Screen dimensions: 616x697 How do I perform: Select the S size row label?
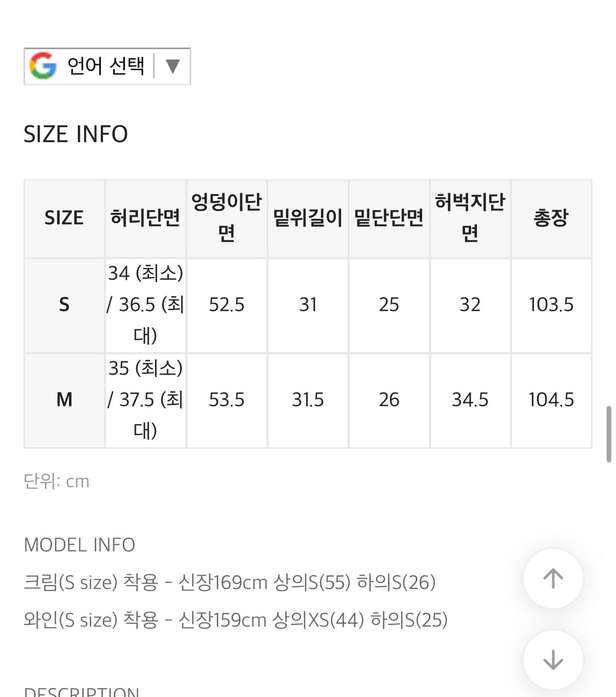coord(64,304)
